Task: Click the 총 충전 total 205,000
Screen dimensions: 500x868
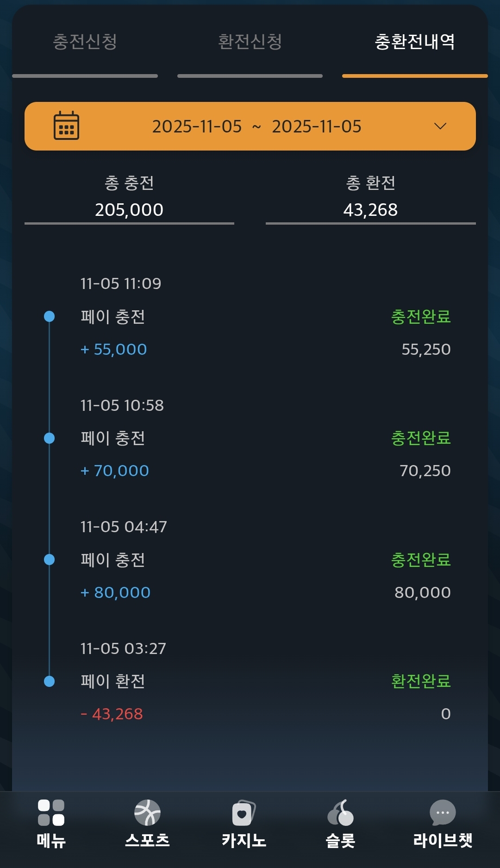Action: (x=129, y=210)
